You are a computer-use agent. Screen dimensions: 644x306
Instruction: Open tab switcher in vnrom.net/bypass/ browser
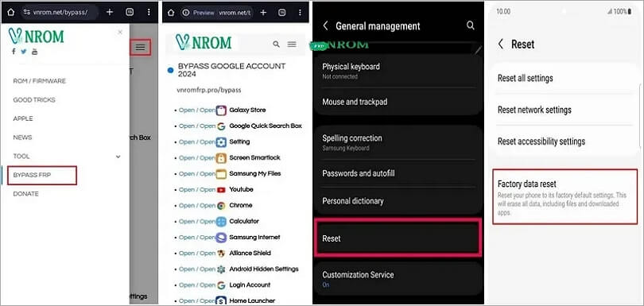tap(129, 13)
